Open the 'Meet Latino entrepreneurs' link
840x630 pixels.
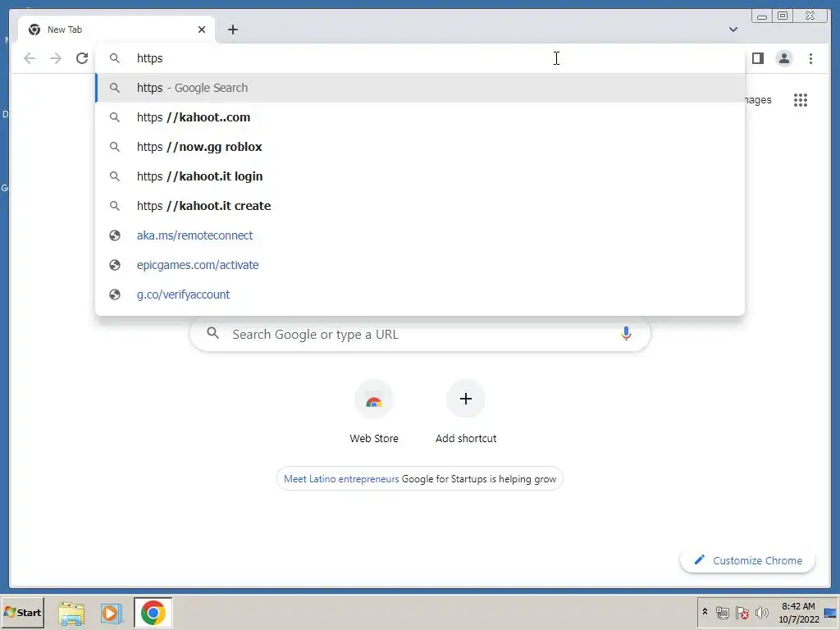tap(341, 479)
